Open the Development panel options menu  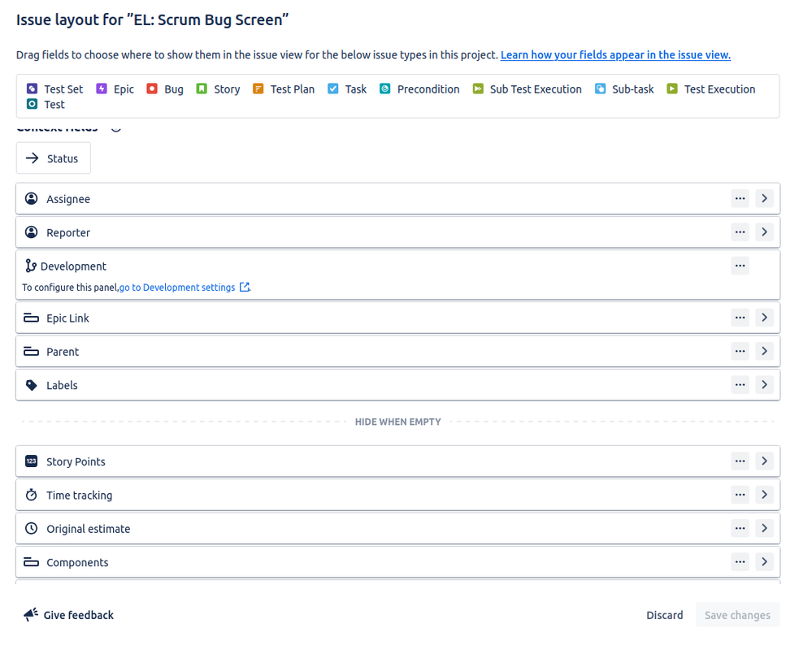coord(740,266)
